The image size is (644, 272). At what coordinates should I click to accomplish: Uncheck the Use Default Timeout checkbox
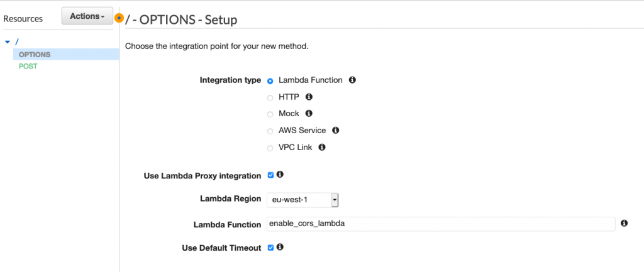click(x=271, y=248)
